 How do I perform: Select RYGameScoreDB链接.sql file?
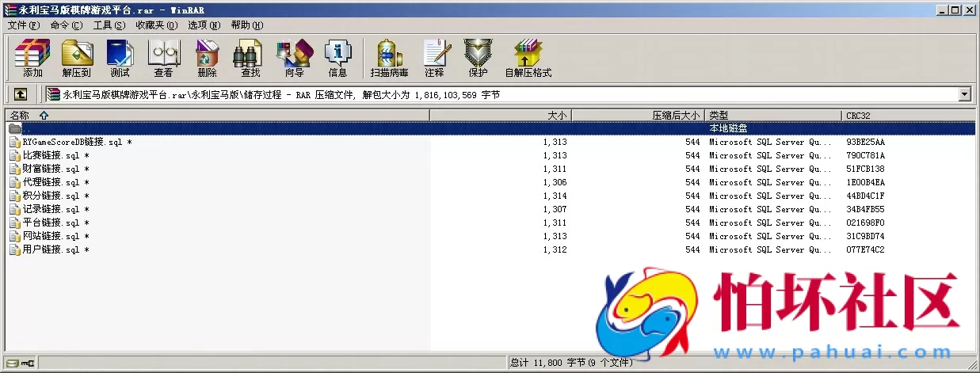point(73,143)
